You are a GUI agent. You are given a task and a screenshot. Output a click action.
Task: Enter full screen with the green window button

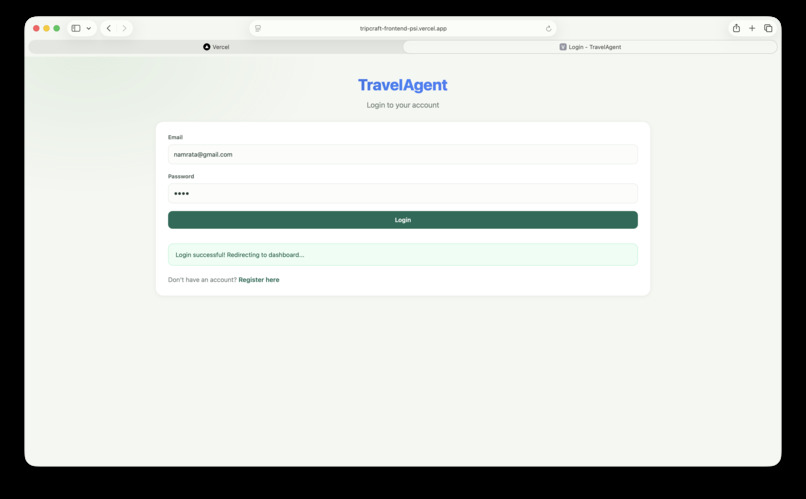[57, 28]
